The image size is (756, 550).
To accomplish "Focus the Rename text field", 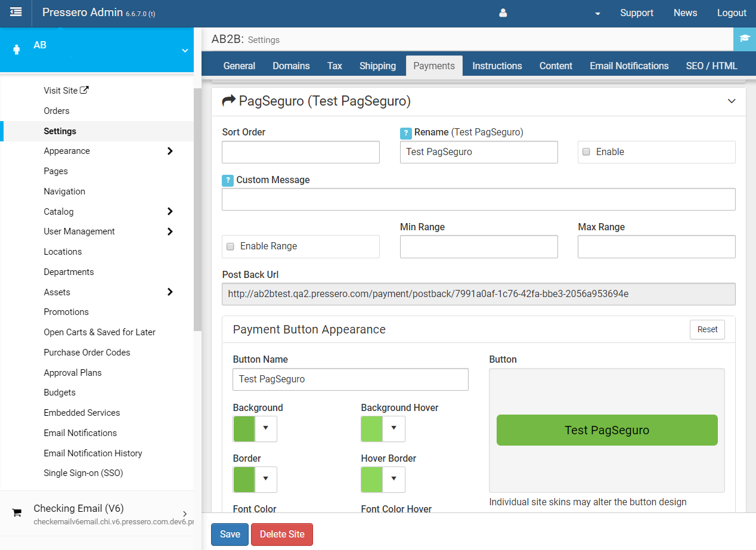I will coord(479,152).
